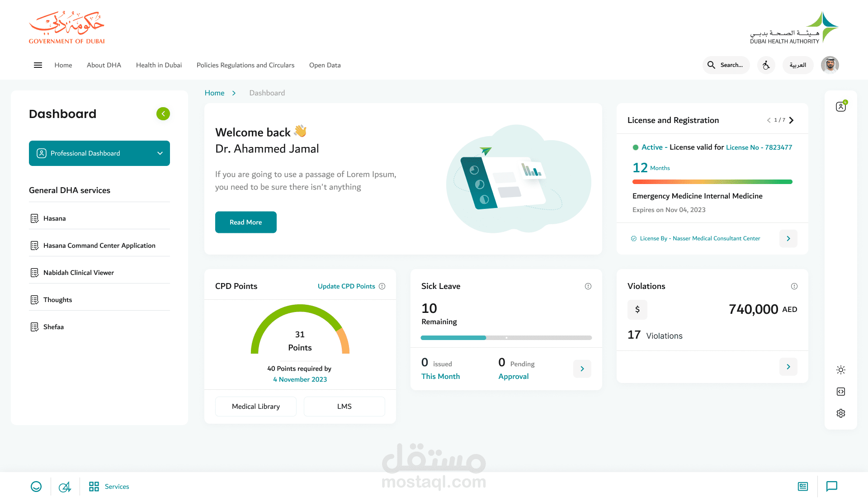Select Nabidah Clinical Viewer service

[x=78, y=273]
